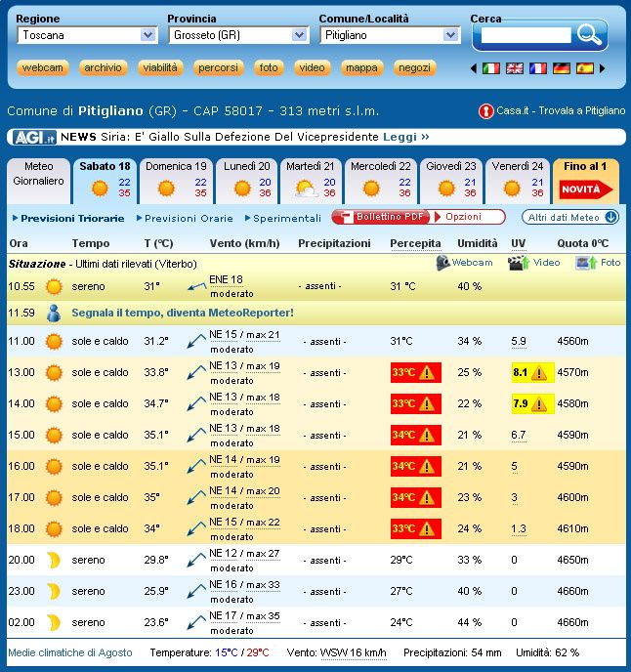This screenshot has width=631, height=672.
Task: Click NE 17 / max 35 wind value
Action: [244, 616]
